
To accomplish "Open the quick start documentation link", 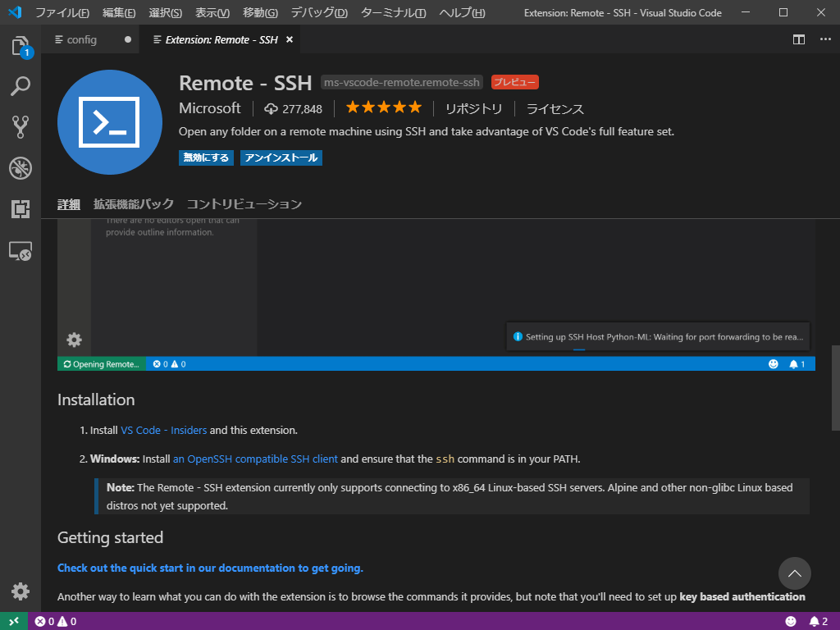I will pyautogui.click(x=211, y=568).
